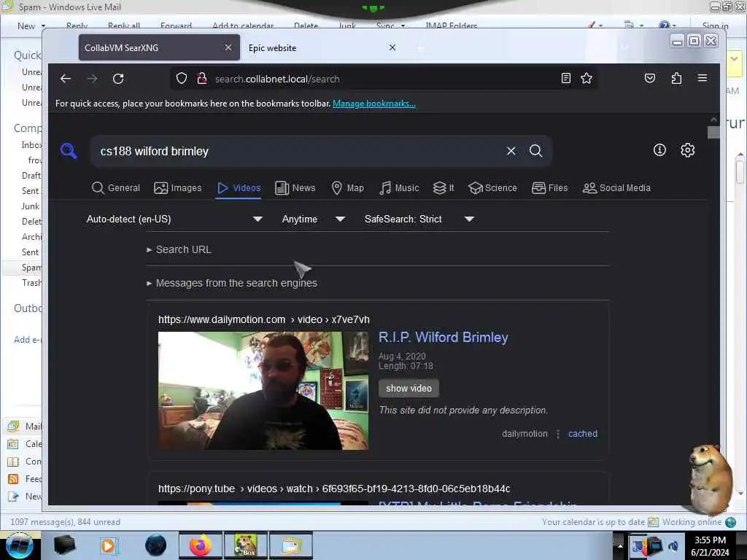Click the page vertical scrollbar thumb

pos(713,132)
